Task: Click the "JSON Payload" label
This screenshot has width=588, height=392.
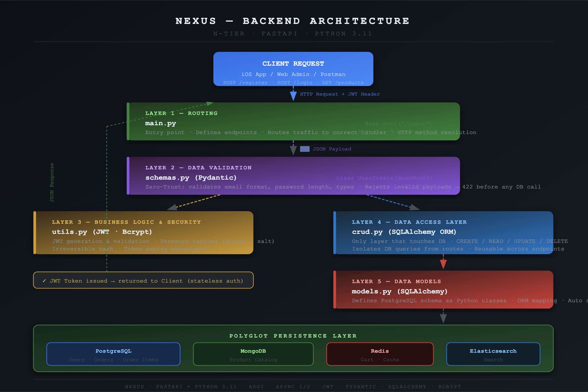Action: [x=332, y=149]
